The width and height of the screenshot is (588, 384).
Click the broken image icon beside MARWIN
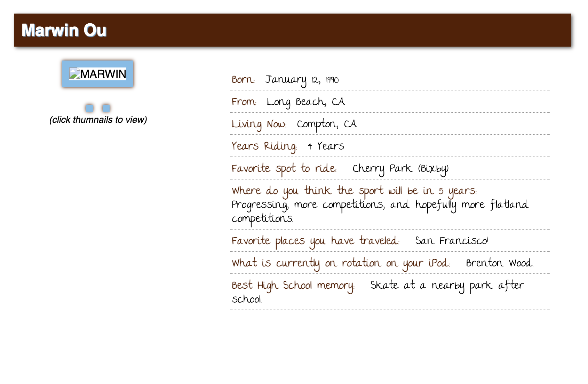(74, 74)
